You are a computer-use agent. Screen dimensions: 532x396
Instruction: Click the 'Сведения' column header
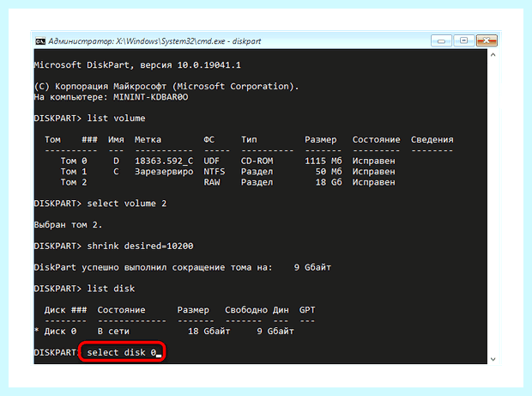[x=432, y=139]
